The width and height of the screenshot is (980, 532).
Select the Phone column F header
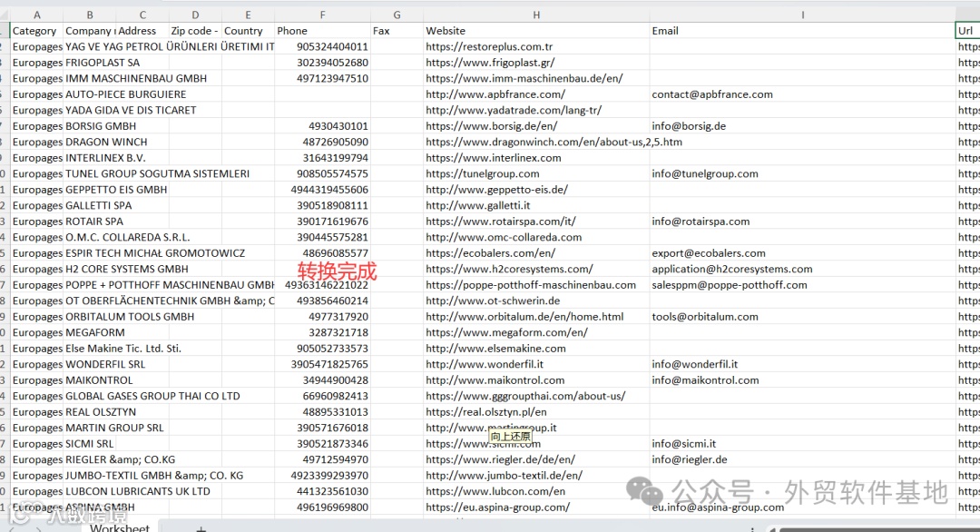[322, 14]
